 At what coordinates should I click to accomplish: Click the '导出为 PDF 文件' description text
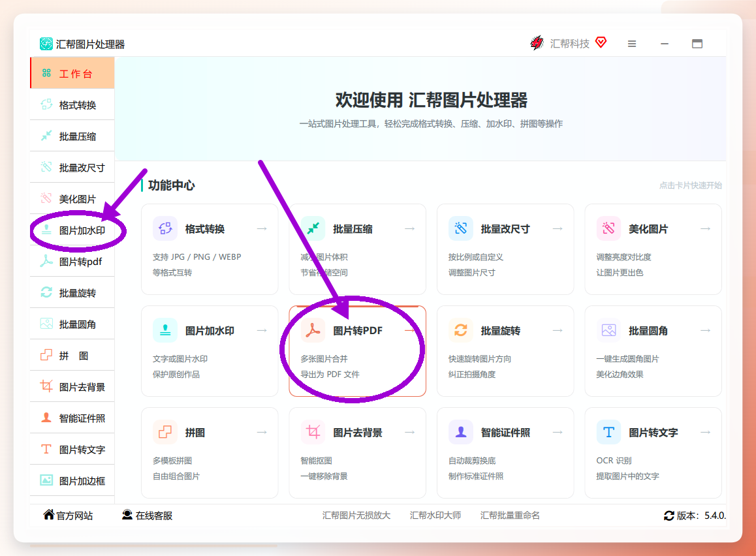click(x=330, y=375)
